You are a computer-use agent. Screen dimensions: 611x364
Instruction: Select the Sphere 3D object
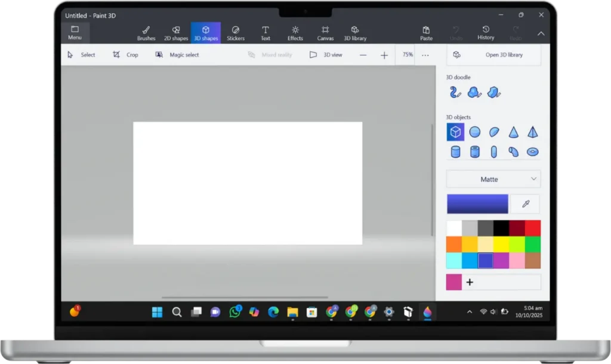point(475,132)
